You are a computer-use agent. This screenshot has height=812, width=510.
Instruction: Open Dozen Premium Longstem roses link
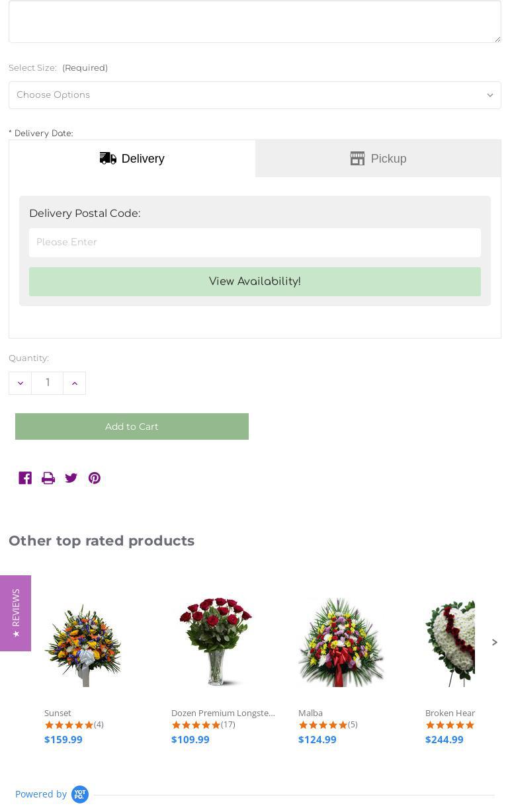click(x=223, y=713)
